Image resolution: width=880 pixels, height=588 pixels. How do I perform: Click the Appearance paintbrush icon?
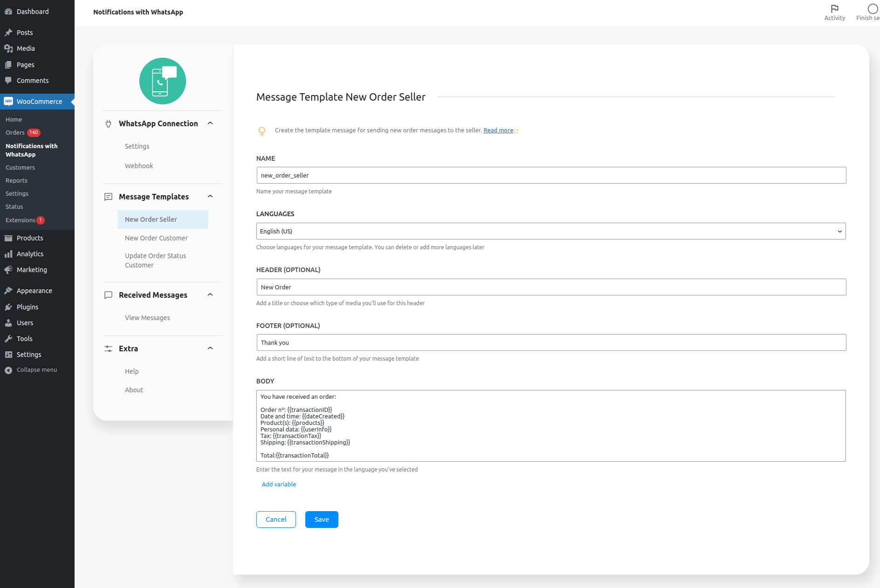tap(8, 290)
